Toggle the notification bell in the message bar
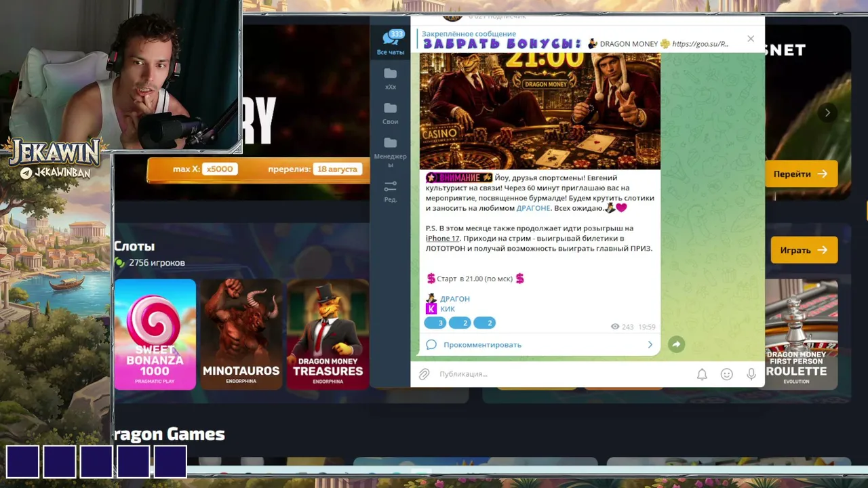The width and height of the screenshot is (868, 488). click(x=702, y=374)
